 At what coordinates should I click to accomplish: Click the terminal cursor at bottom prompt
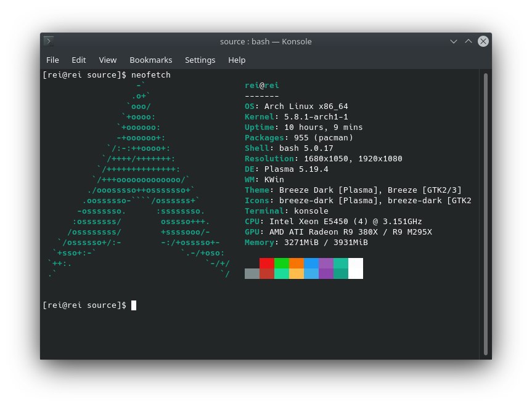(134, 305)
